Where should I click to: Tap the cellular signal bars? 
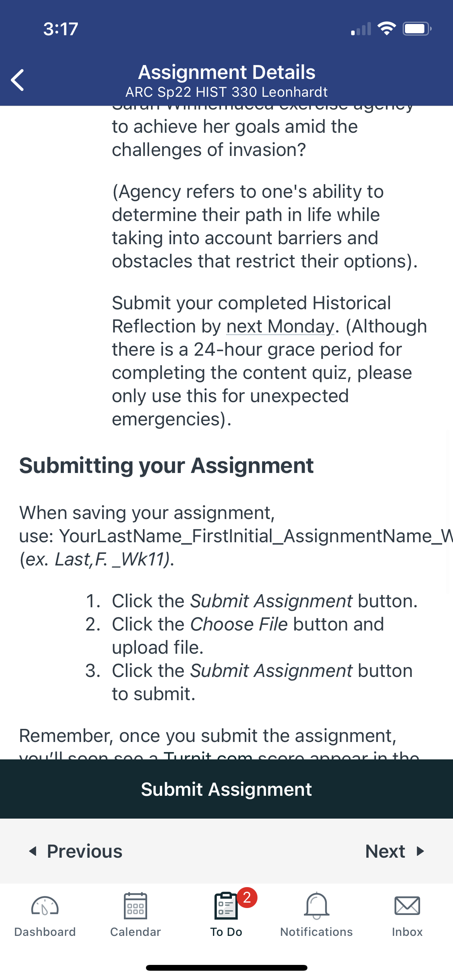361,29
